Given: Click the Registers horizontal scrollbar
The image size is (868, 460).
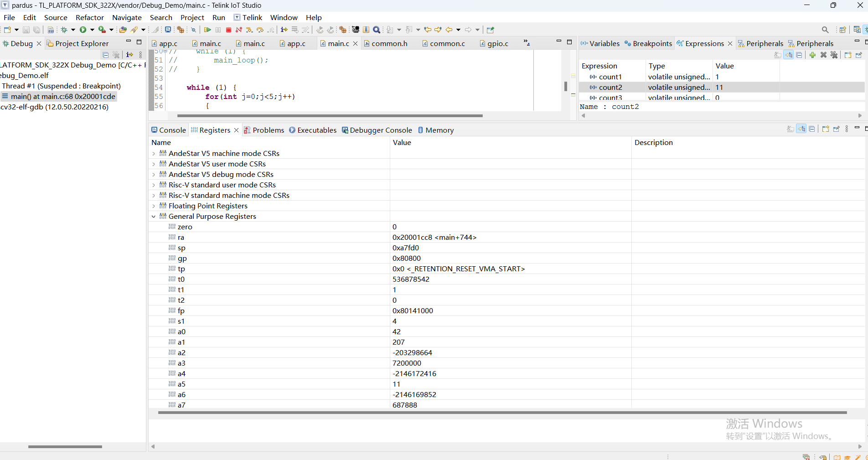Looking at the screenshot, I should point(502,413).
